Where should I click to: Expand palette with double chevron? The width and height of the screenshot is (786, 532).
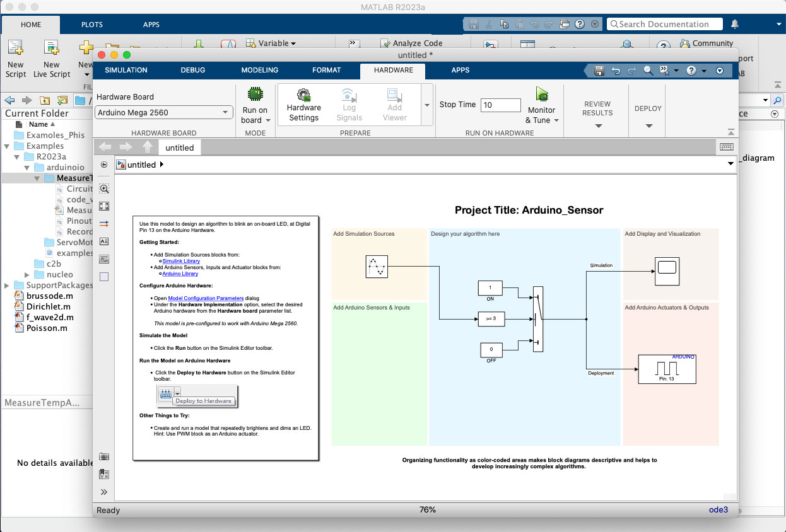click(105, 492)
